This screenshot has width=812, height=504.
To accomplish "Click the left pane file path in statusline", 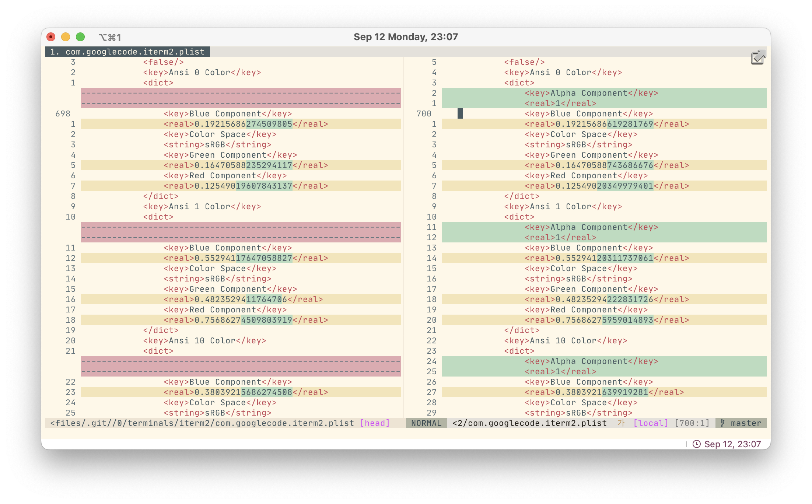I will [x=202, y=423].
